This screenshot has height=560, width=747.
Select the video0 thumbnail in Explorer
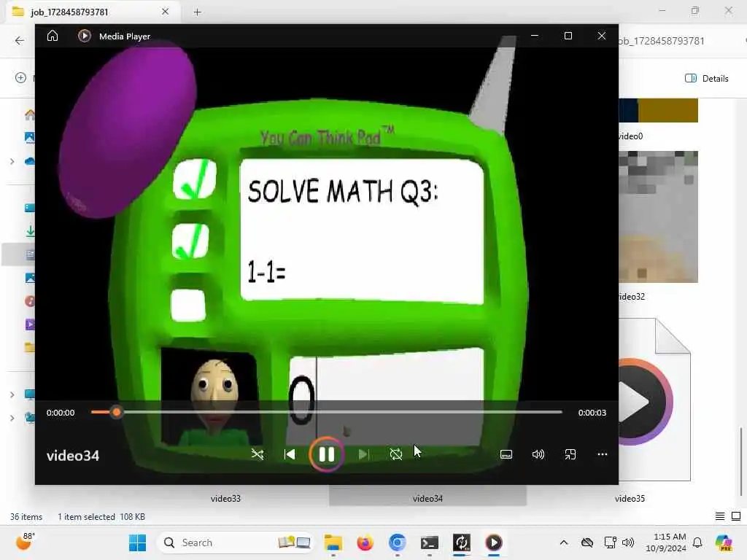[659, 111]
